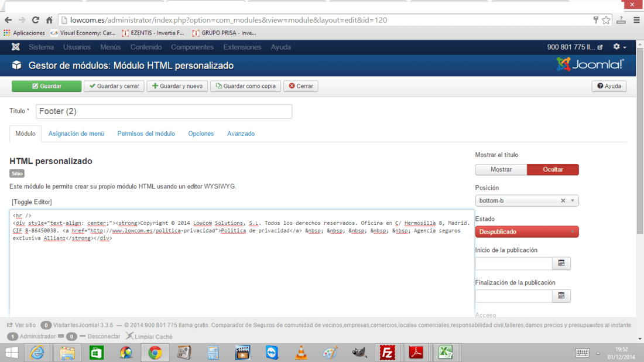Open the Contenido menu
This screenshot has height=362, width=644.
(x=146, y=47)
